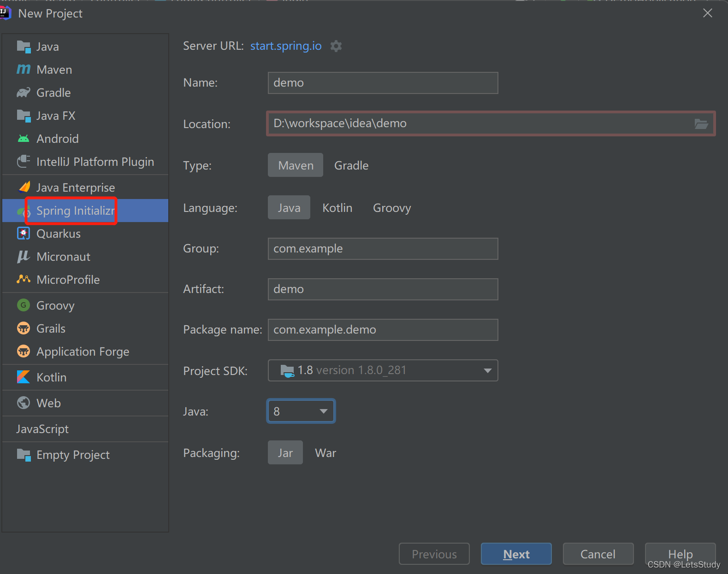728x574 pixels.
Task: Click the Android robot icon
Action: point(24,139)
